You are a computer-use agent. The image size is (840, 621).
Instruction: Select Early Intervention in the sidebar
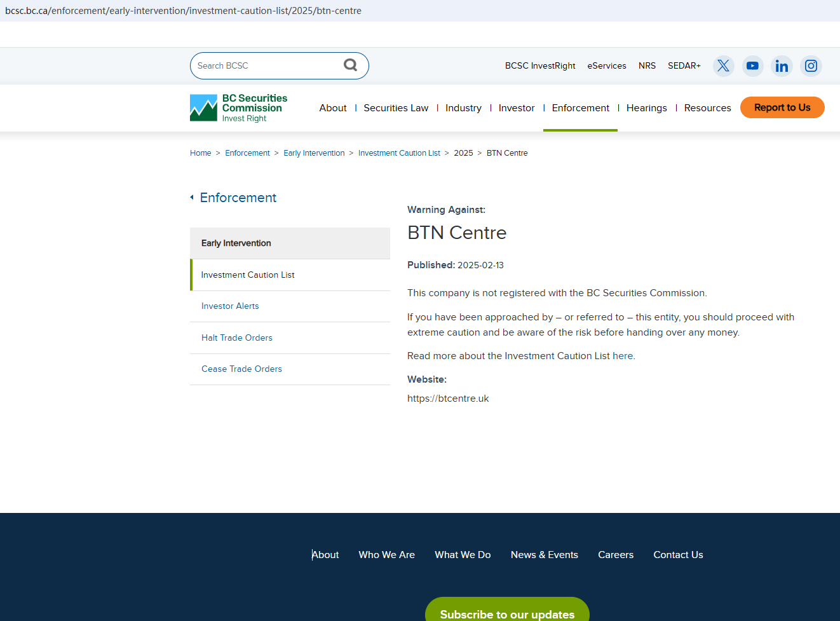(x=290, y=243)
